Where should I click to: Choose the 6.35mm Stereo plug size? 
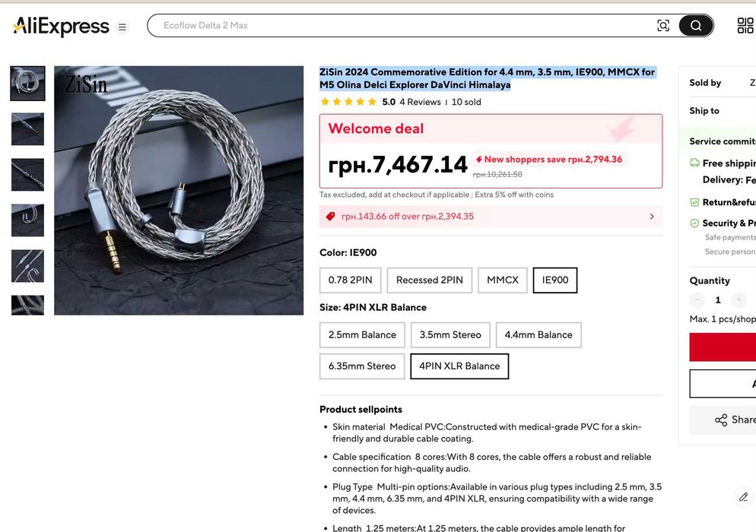click(x=362, y=366)
